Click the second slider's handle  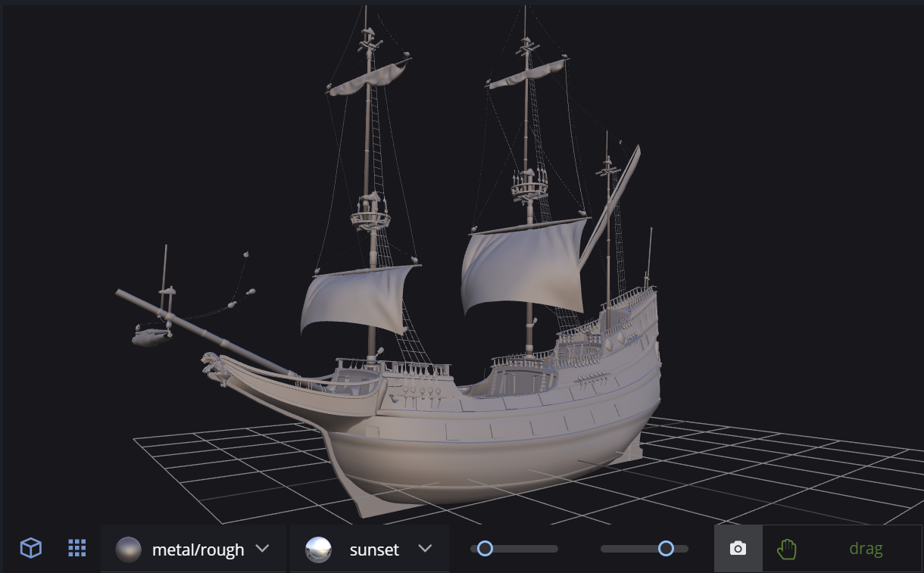coord(666,549)
